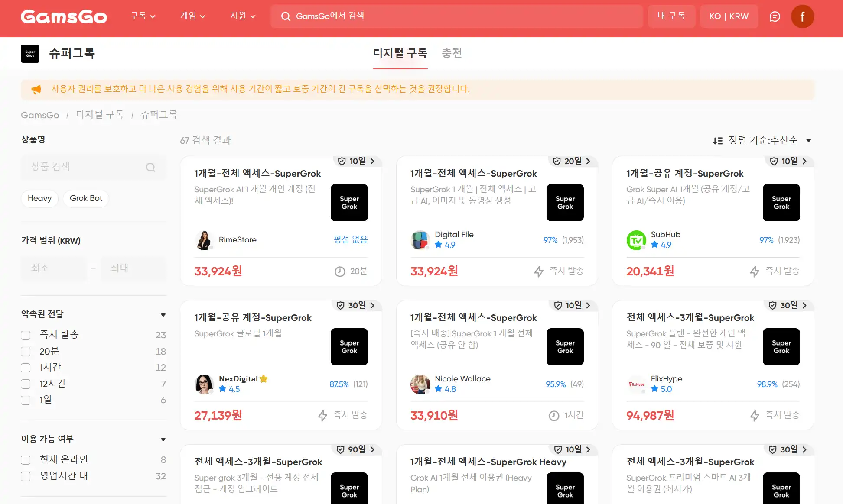The width and height of the screenshot is (843, 504).
Task: Open the 구독 dropdown menu
Action: point(143,16)
